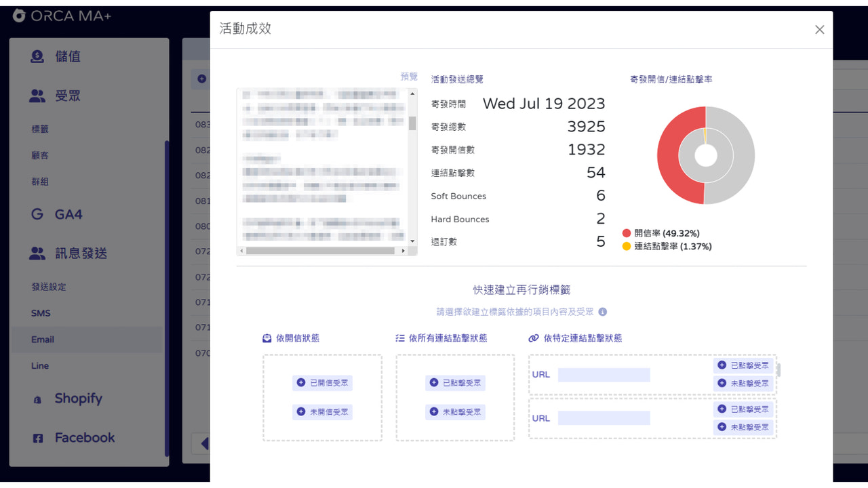Click the yellow 連結點擊率 legend dot
The height and width of the screenshot is (488, 868).
(x=627, y=247)
